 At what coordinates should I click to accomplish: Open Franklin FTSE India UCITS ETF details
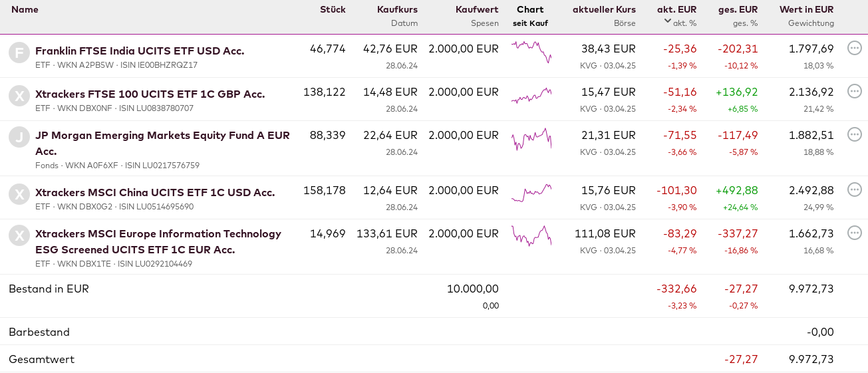tap(140, 51)
